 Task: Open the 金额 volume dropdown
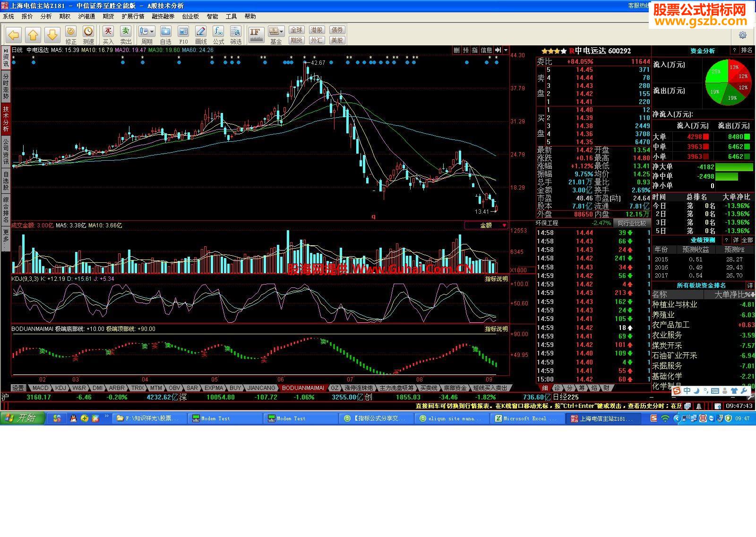tap(487, 225)
